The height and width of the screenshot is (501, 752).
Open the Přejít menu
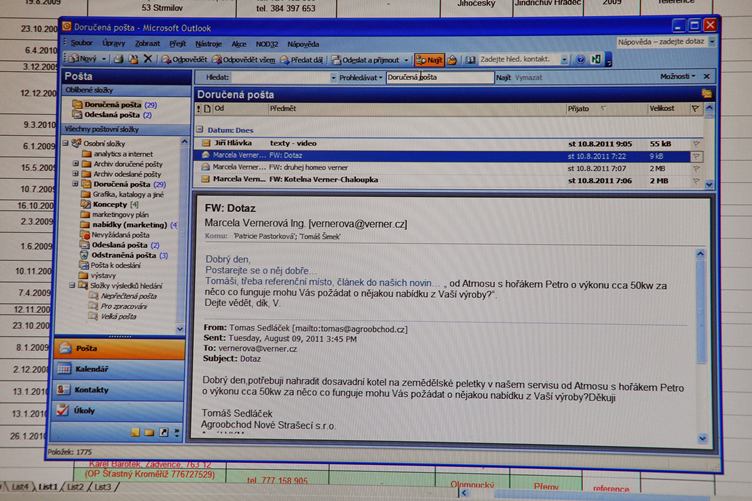coord(177,44)
